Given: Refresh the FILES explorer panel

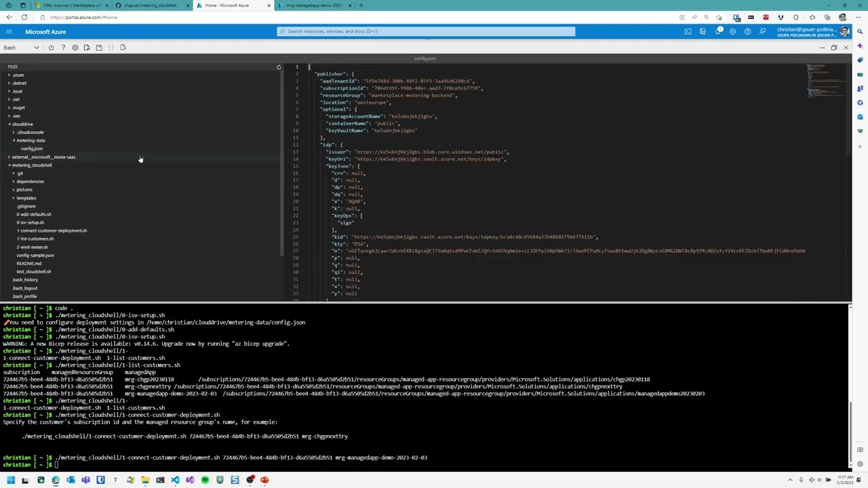Looking at the screenshot, I should click(278, 67).
